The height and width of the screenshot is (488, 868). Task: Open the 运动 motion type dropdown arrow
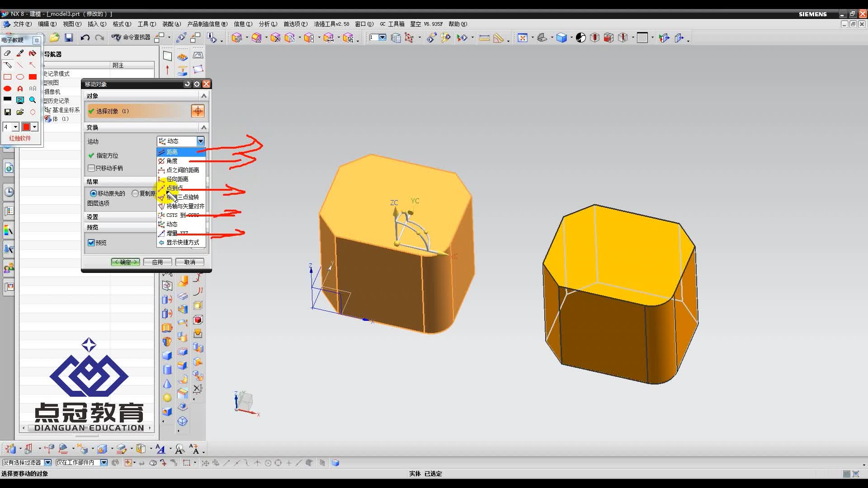(x=200, y=141)
